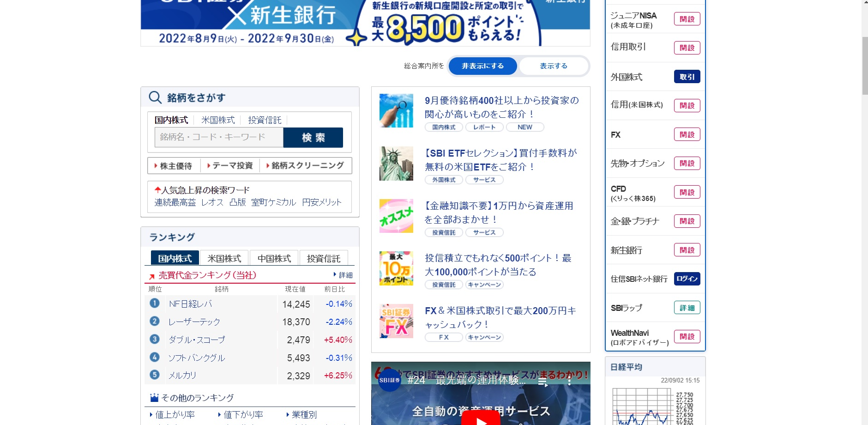Open the 新生銀行 開設 button
The width and height of the screenshot is (868, 425).
pos(687,250)
